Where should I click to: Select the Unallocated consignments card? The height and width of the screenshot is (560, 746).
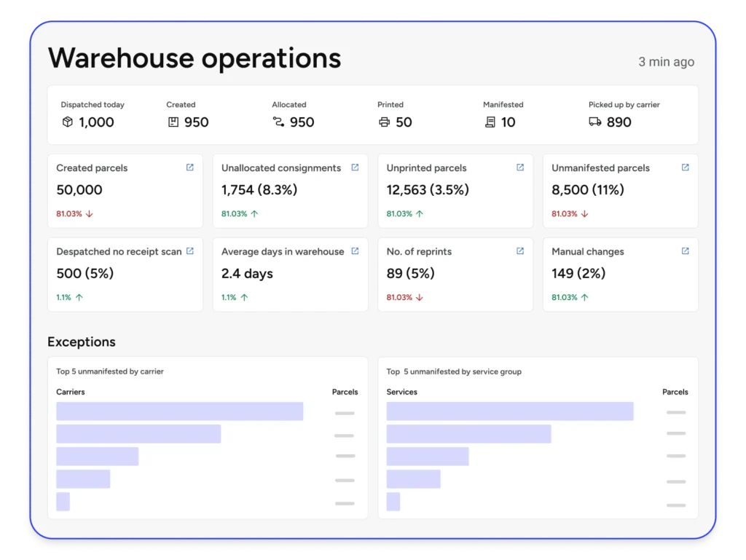tap(290, 190)
